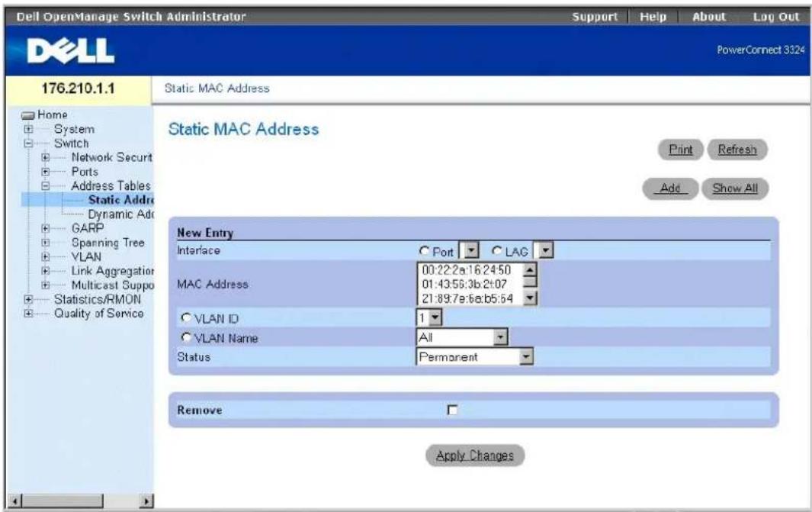Open GARP in the navigation tree
Viewport: 812px width, 512px height.
88,228
